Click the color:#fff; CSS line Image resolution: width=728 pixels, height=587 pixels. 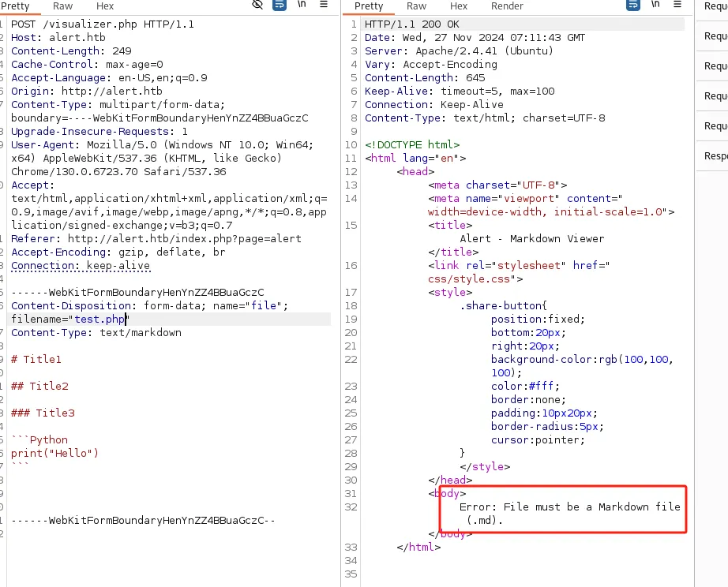526,387
